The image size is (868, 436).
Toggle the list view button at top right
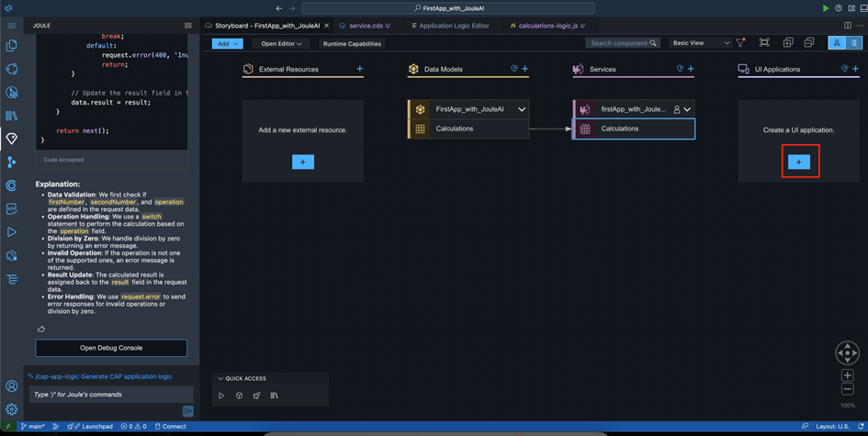[854, 43]
